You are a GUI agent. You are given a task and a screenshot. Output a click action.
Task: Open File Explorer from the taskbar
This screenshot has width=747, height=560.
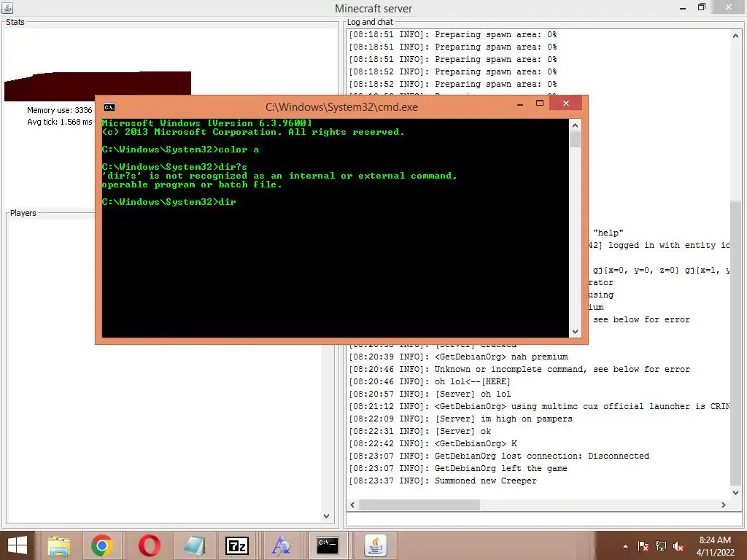[x=59, y=545]
